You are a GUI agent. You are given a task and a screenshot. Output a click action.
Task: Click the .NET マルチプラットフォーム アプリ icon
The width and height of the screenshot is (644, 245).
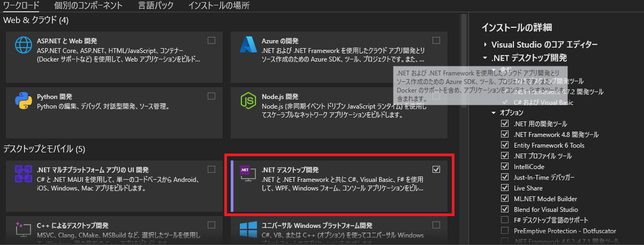(x=24, y=174)
